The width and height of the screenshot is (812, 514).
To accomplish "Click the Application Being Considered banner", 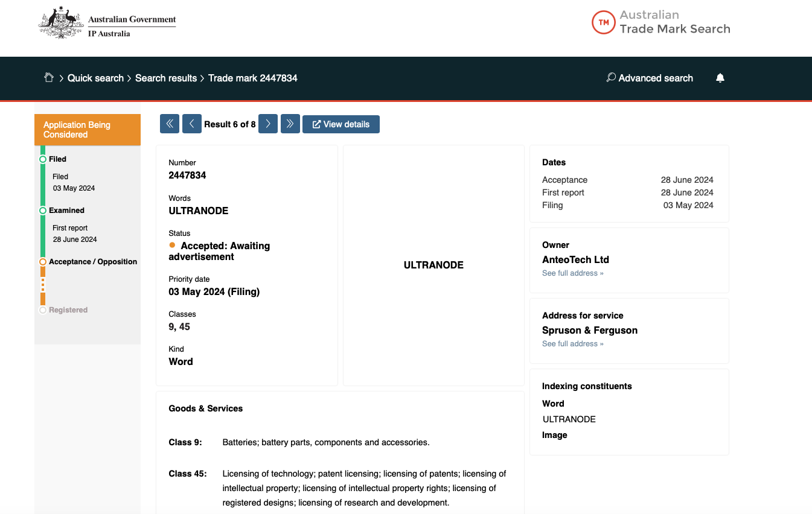I will pyautogui.click(x=88, y=130).
